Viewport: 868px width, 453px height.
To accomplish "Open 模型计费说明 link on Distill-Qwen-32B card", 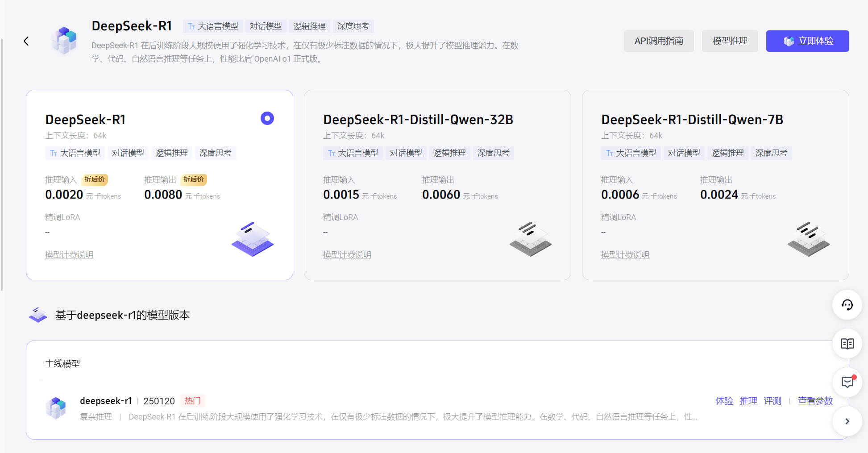I will tap(347, 254).
